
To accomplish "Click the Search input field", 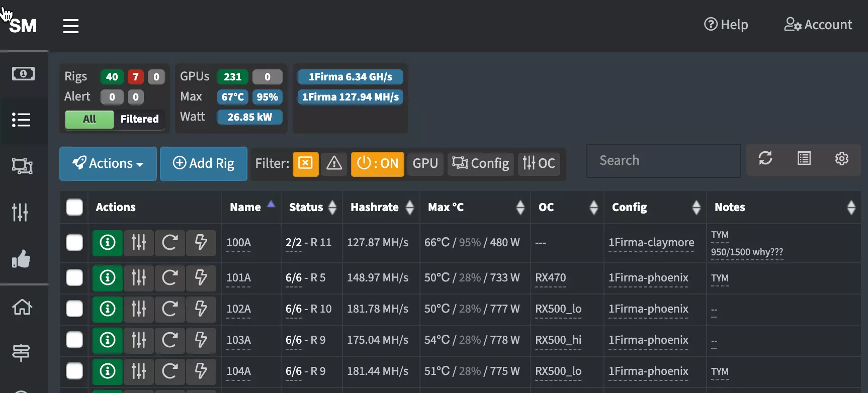I will pyautogui.click(x=663, y=161).
